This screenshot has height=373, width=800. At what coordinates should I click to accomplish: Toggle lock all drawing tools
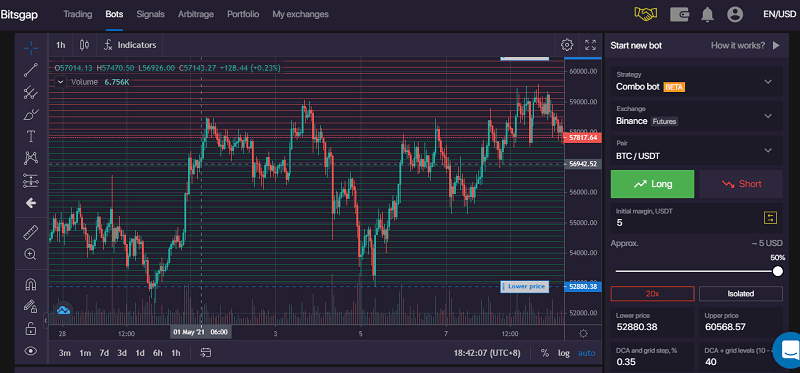[x=31, y=329]
